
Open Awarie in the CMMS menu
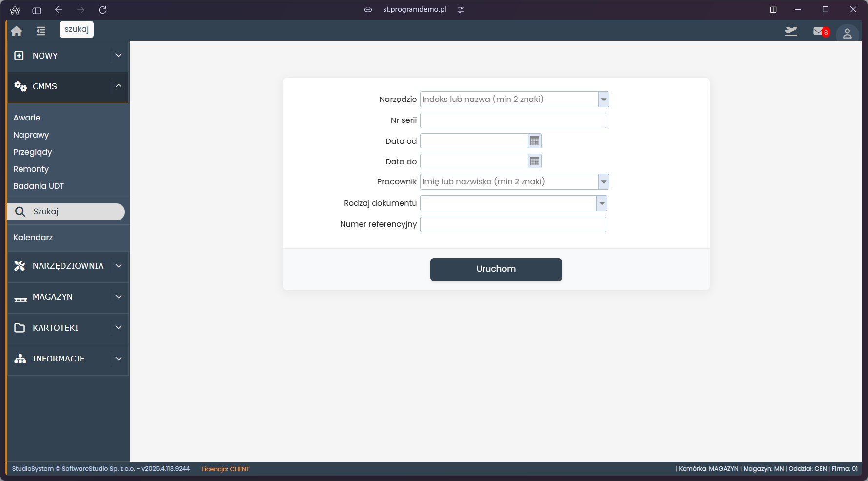27,118
